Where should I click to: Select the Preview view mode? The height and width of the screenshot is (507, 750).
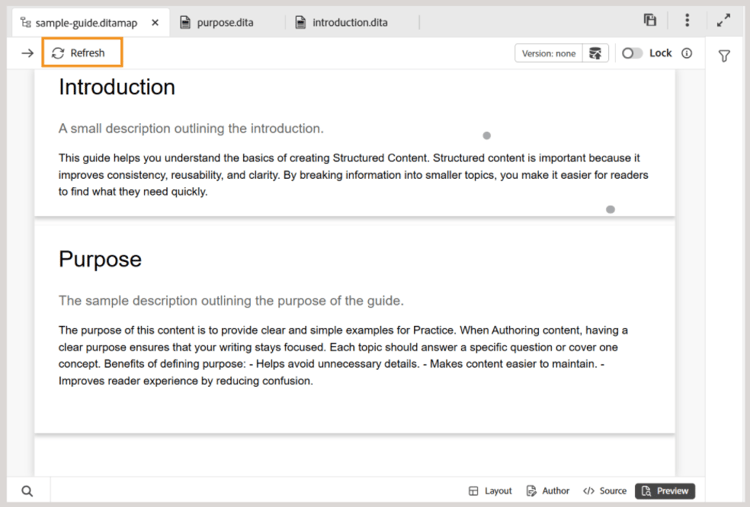665,491
